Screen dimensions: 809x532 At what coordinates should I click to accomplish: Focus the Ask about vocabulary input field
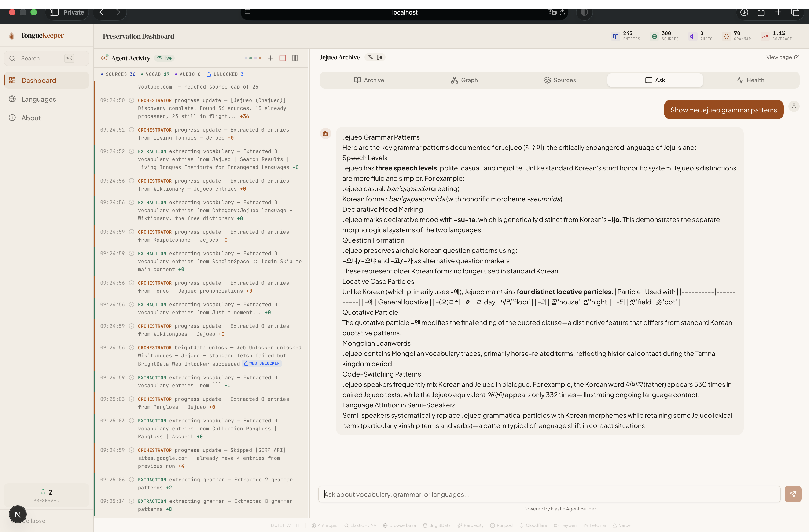point(549,494)
